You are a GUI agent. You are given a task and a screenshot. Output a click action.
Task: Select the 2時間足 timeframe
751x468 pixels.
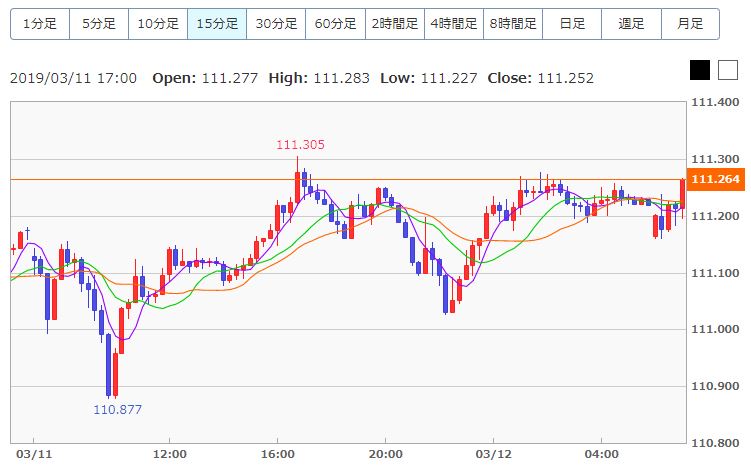click(x=395, y=23)
